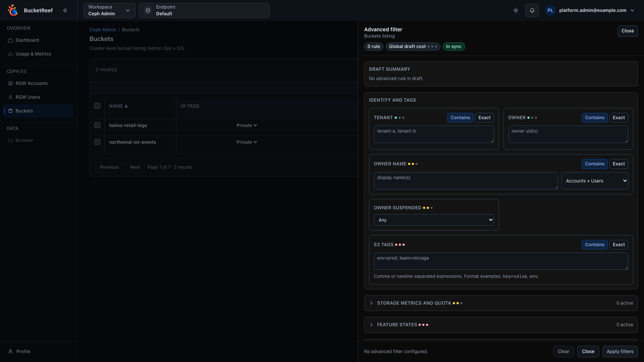The image size is (644, 362).
Task: Open Usage & Metrics page
Action: (x=38, y=54)
